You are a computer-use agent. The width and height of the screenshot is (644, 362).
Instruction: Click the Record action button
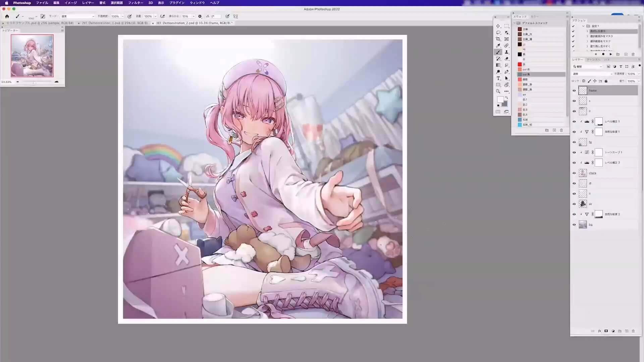click(x=603, y=54)
